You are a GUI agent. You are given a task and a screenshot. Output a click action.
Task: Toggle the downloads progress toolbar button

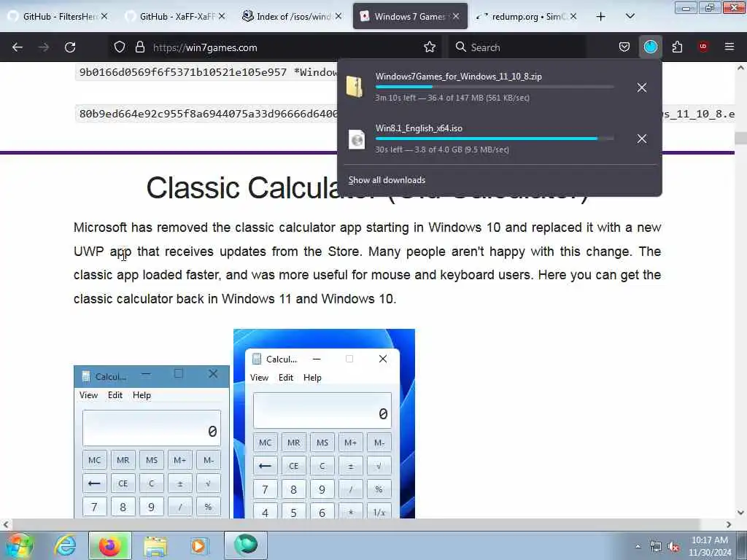(x=650, y=47)
